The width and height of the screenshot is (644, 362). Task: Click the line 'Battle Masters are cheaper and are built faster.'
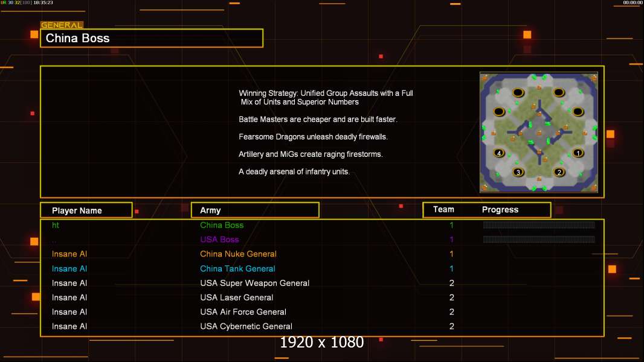pyautogui.click(x=318, y=119)
